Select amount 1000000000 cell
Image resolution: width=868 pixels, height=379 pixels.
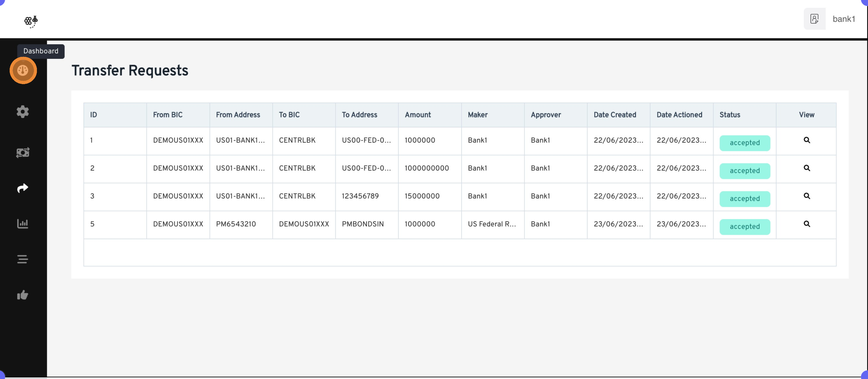pos(430,169)
